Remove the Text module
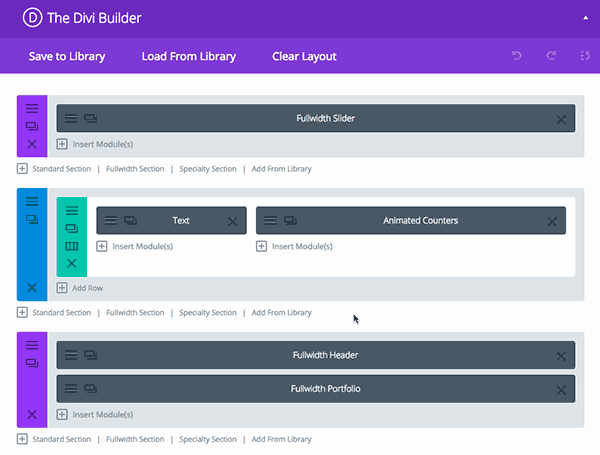This screenshot has width=600, height=455. click(232, 222)
